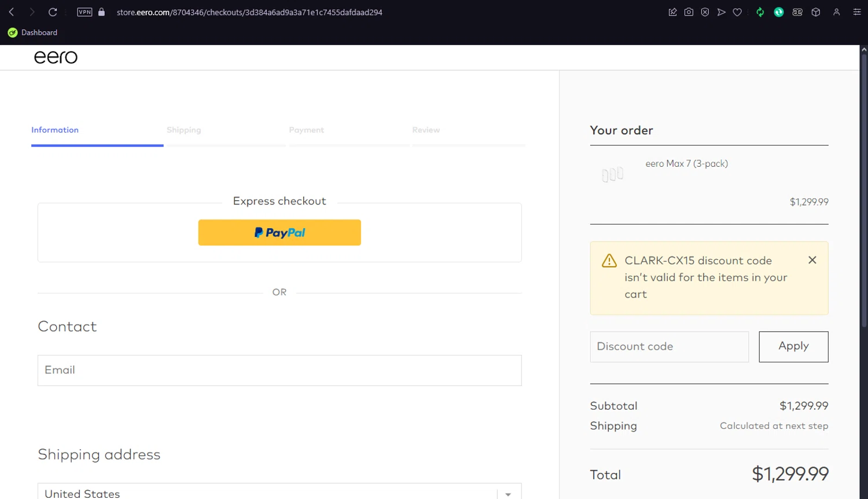Click the warning triangle icon in alert
The image size is (868, 499).
click(x=609, y=260)
